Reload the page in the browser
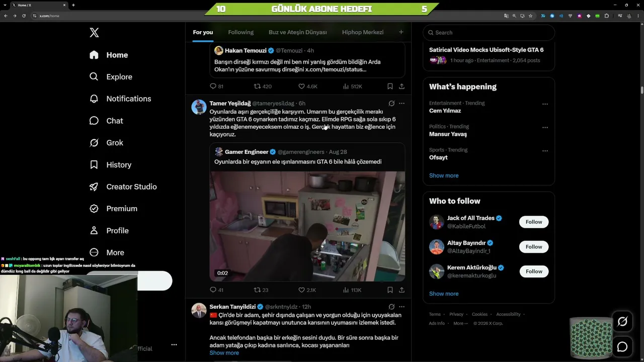This screenshot has height=362, width=644. click(24, 16)
